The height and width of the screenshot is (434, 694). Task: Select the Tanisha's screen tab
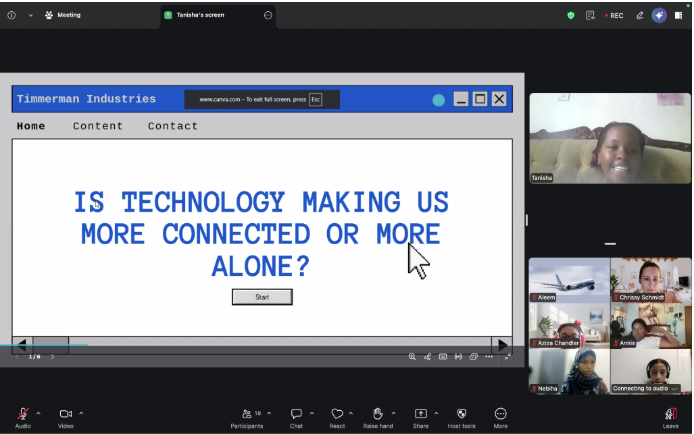click(x=200, y=15)
